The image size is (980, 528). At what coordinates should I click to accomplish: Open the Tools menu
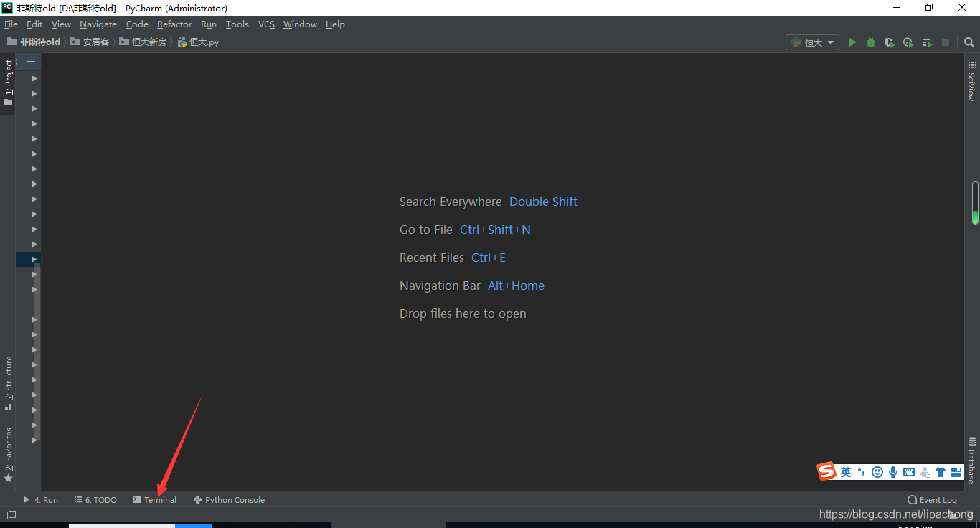tap(237, 24)
